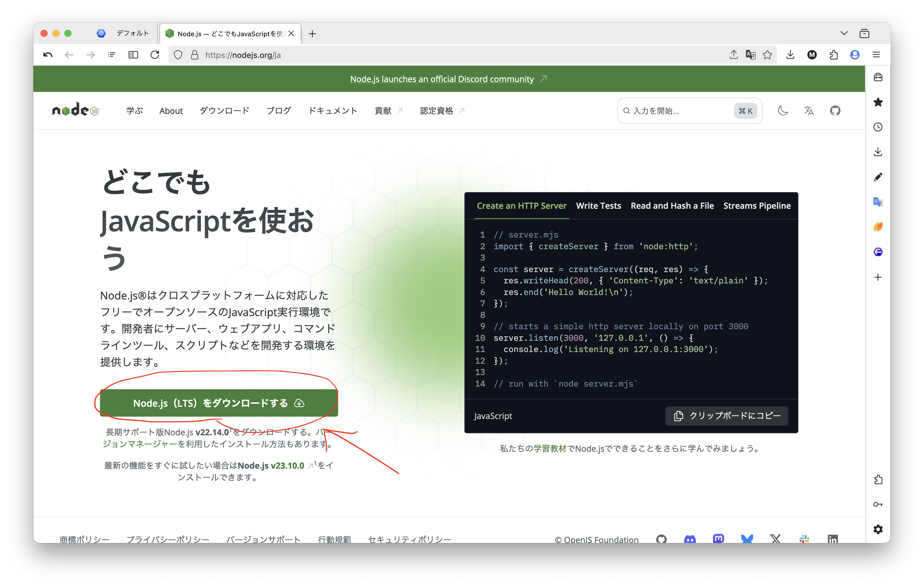Toggle dark mode with the moon icon

[783, 111]
